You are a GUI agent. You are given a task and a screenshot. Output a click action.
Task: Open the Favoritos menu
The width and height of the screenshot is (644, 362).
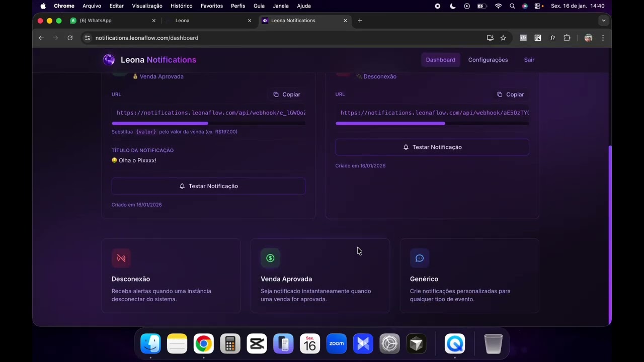tap(212, 6)
